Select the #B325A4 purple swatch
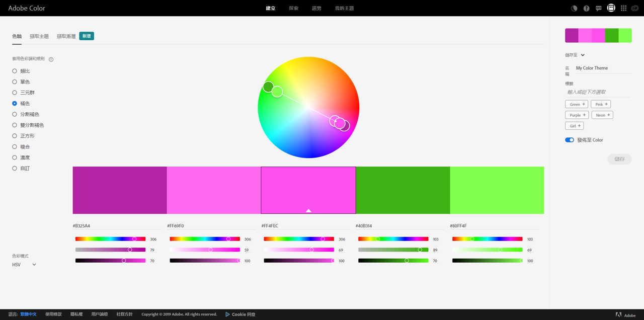Viewport: 644px width, 320px height. (x=120, y=190)
